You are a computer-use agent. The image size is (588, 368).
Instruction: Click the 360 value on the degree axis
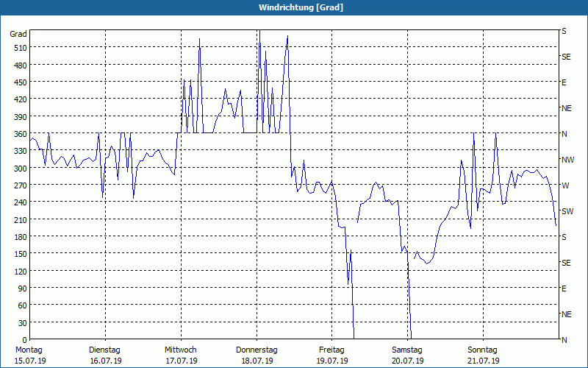[20, 134]
